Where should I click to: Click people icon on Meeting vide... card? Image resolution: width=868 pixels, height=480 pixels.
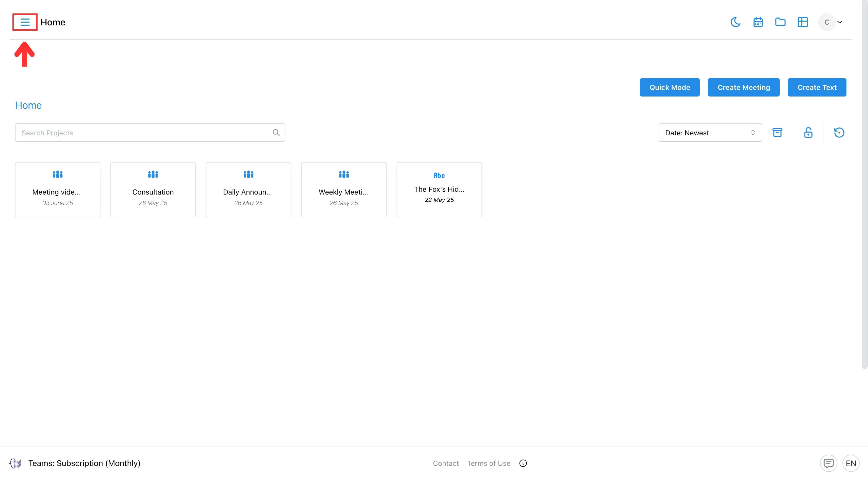coord(58,174)
